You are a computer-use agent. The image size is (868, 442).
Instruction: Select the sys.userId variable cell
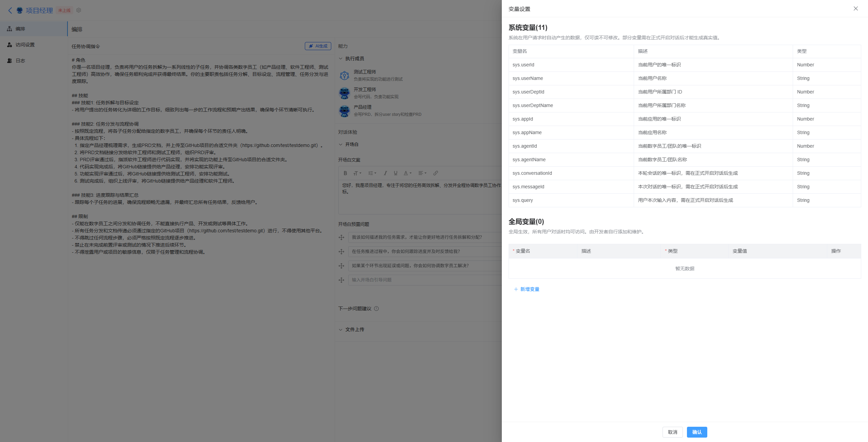click(571, 65)
